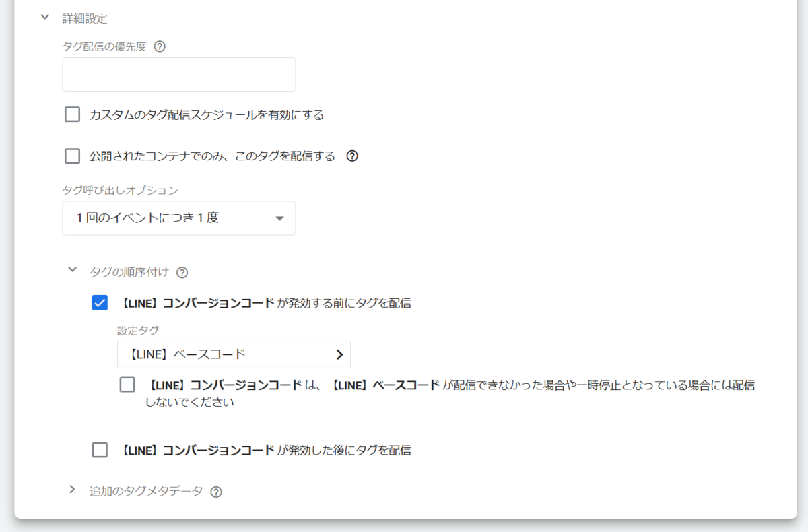Click the 追加のタグメタデータ label text

(x=146, y=491)
